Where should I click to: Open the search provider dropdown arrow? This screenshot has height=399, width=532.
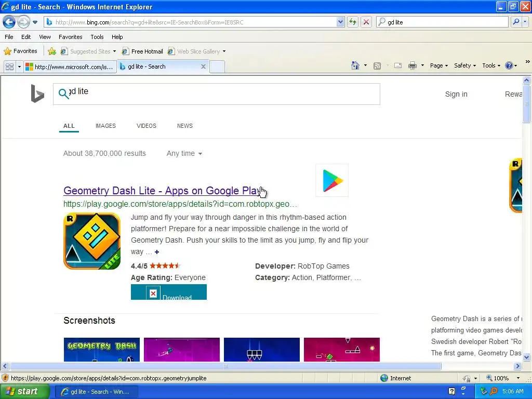tap(525, 22)
